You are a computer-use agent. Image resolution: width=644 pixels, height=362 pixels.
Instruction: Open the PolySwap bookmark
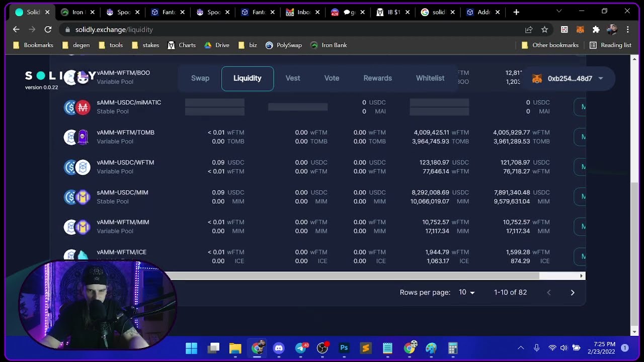point(284,45)
